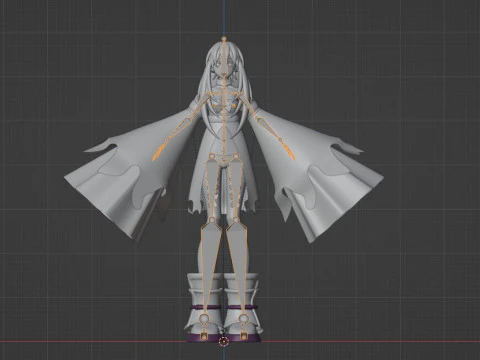The height and width of the screenshot is (360, 480).
Task: Select the square foot bone on viewer's left
Action: (203, 336)
